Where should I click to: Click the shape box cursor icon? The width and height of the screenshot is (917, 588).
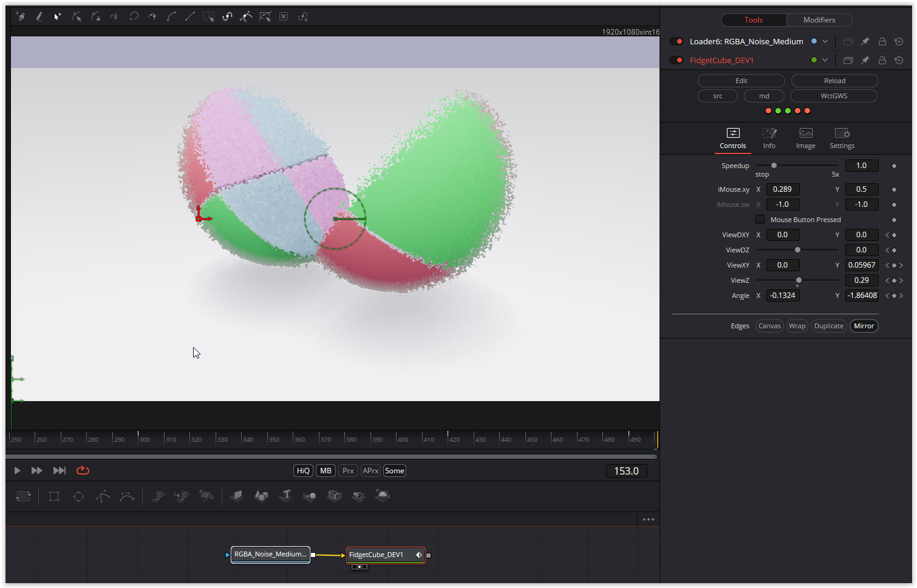[265, 17]
